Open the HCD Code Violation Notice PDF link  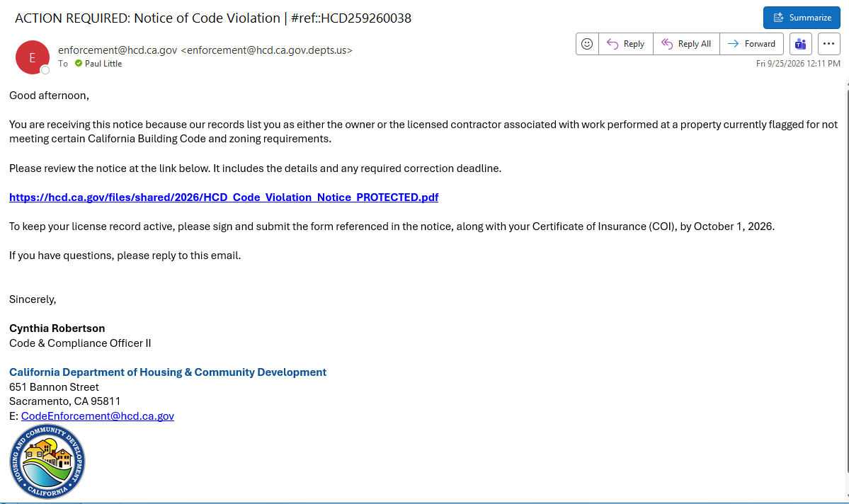(224, 197)
